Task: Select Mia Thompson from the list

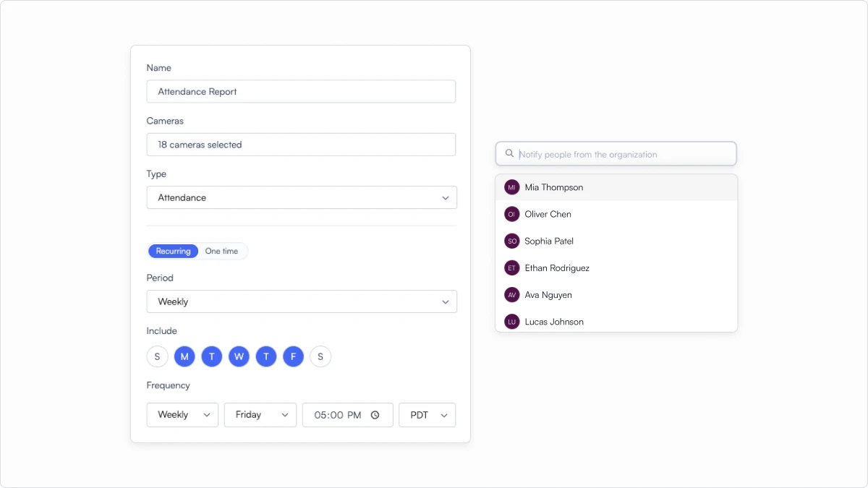Action: tap(616, 187)
